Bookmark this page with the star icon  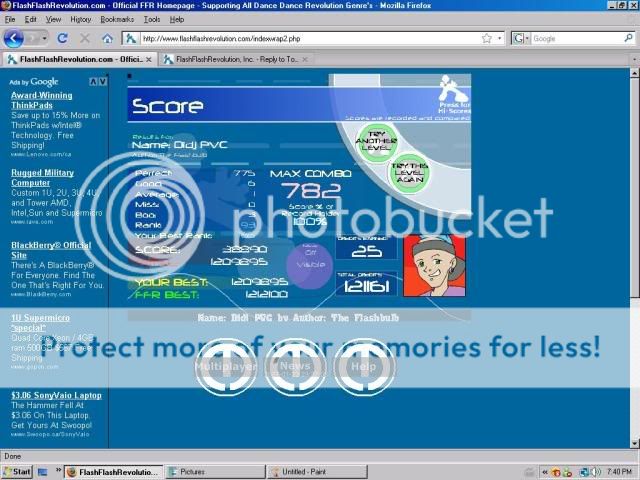pyautogui.click(x=487, y=38)
